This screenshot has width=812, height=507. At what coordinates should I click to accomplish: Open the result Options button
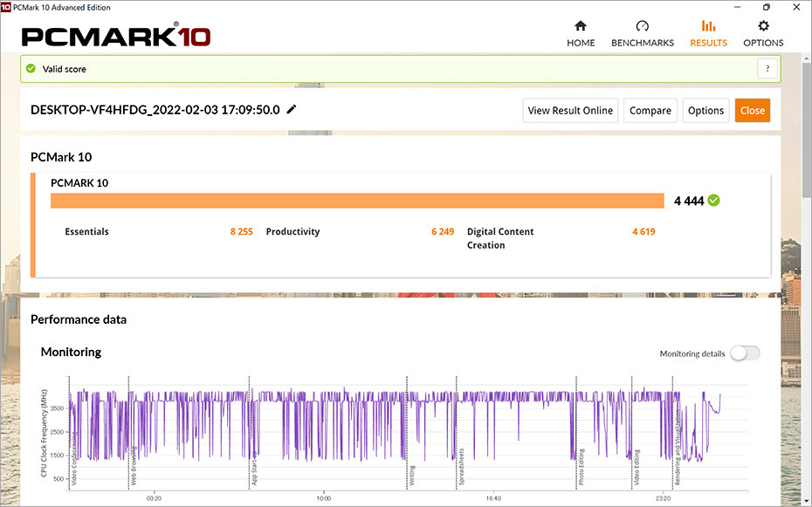click(x=705, y=111)
